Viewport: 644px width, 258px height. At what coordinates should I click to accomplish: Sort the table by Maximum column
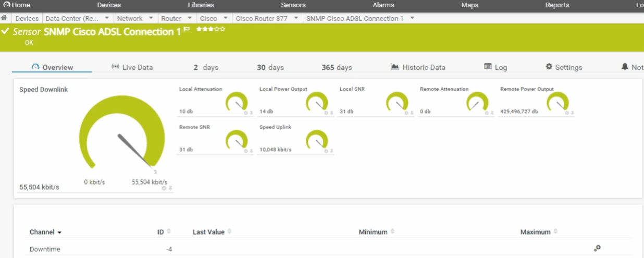pyautogui.click(x=538, y=232)
